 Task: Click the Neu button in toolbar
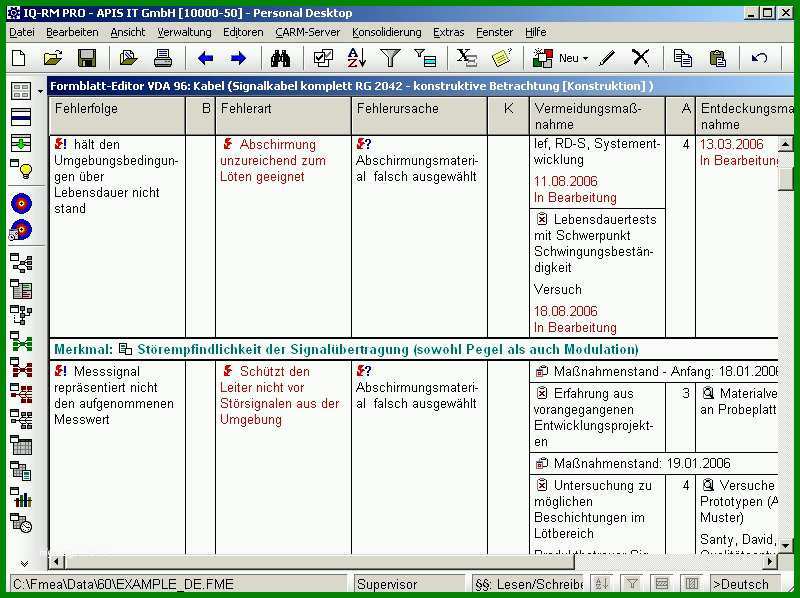[559, 58]
